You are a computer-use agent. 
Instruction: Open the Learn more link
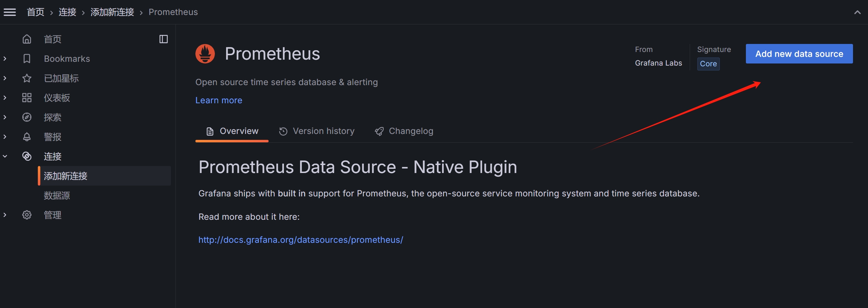[219, 100]
